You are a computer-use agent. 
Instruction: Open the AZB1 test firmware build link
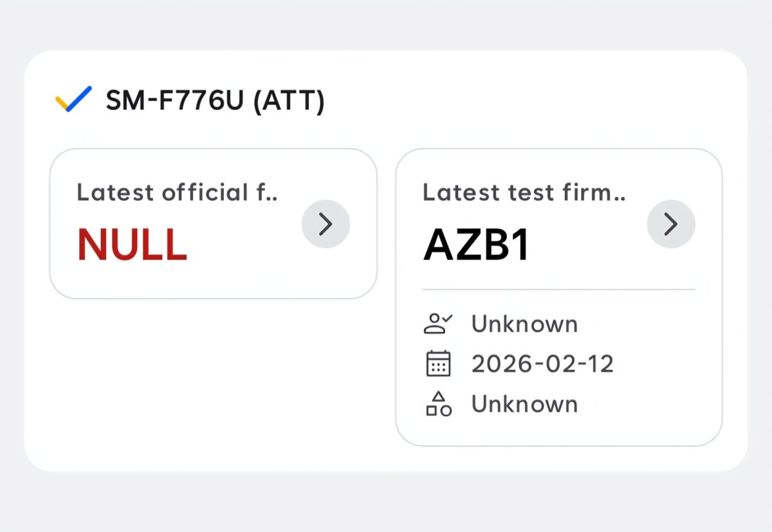point(475,244)
